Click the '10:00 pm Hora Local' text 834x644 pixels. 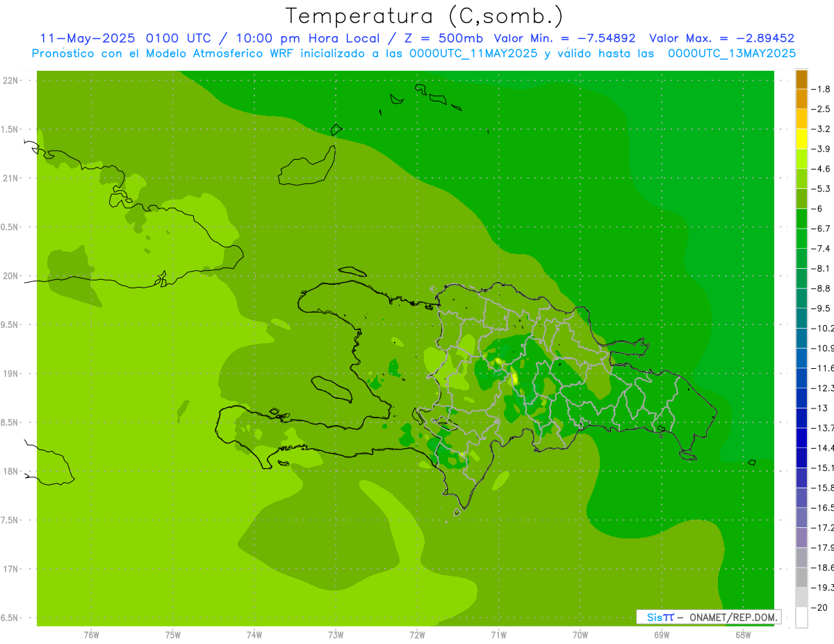pyautogui.click(x=309, y=38)
